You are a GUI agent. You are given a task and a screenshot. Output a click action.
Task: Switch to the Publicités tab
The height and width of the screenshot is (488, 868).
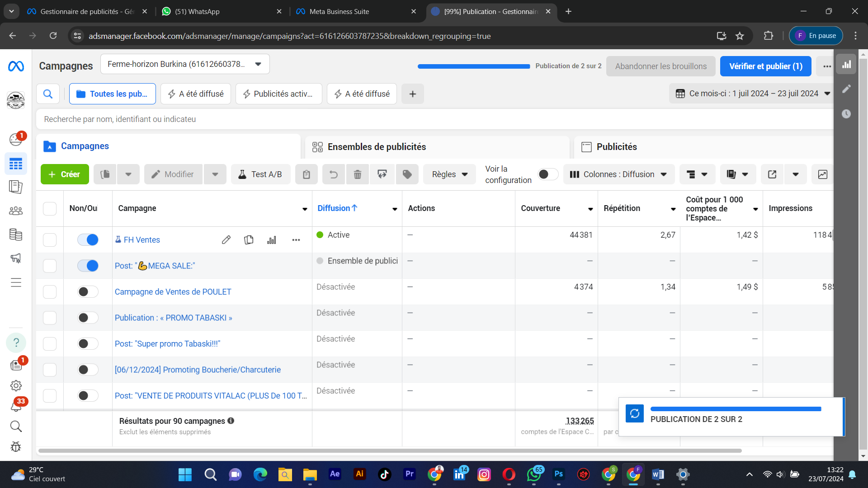tap(616, 147)
